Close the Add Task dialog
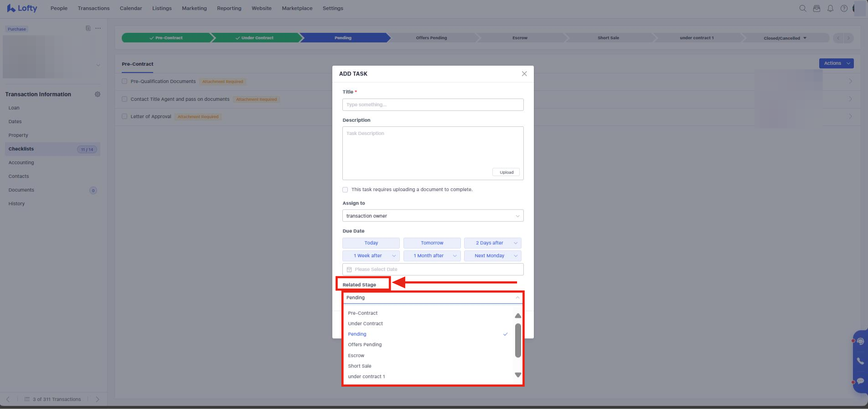The image size is (868, 409). 524,74
